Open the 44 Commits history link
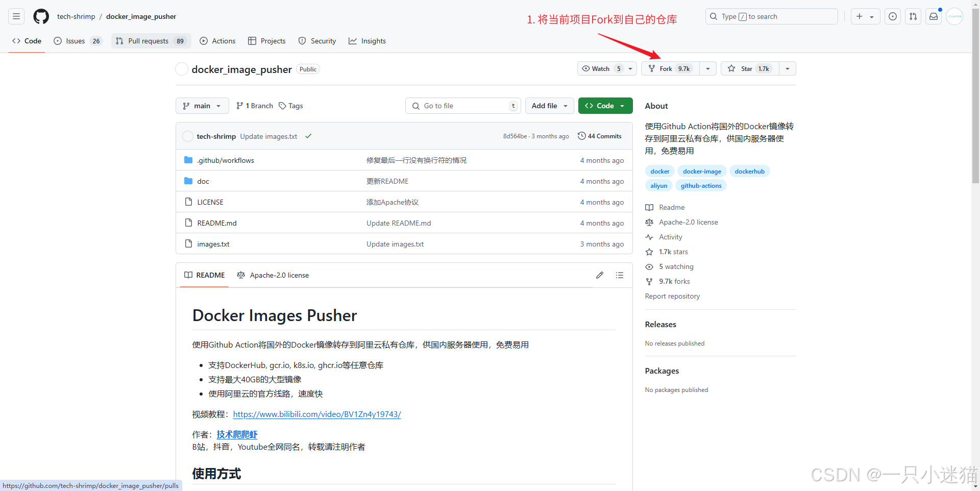This screenshot has width=980, height=491. (600, 136)
